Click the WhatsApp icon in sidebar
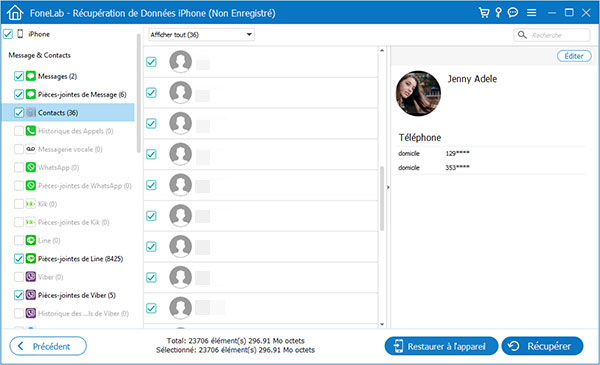This screenshot has width=600, height=365. (x=31, y=167)
